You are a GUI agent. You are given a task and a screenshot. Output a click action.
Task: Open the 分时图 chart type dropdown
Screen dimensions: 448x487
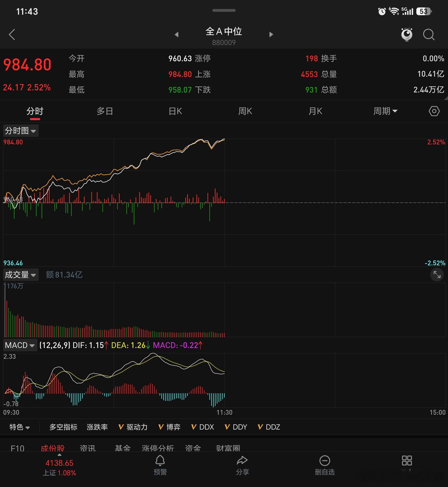[21, 131]
